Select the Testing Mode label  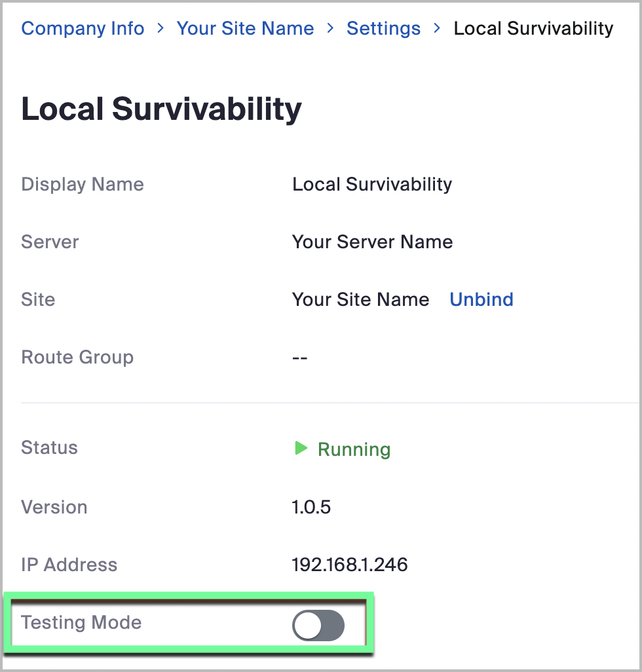pyautogui.click(x=81, y=622)
